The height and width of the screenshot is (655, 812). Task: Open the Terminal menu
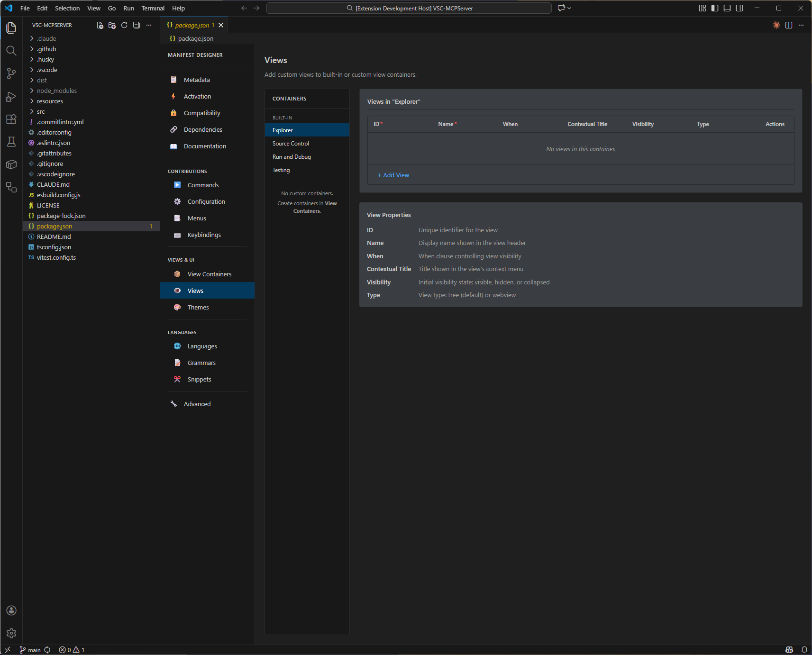pos(153,8)
